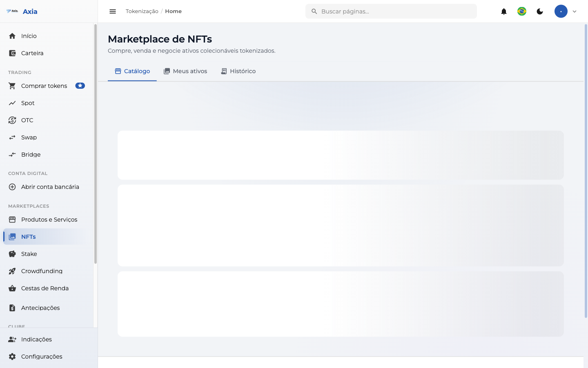Switch to the Catálogo tab
Viewport: 588px width, 368px height.
click(x=132, y=71)
